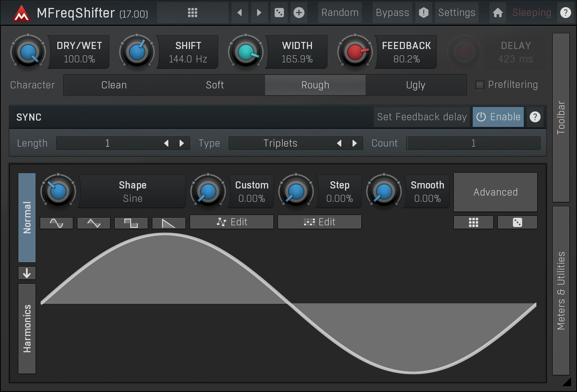Expand the Toolbar side panel

[561, 117]
